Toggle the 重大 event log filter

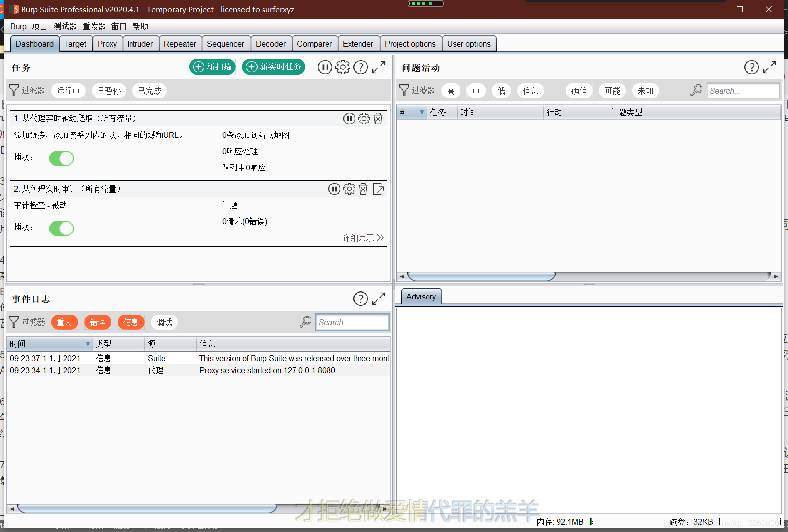pyautogui.click(x=65, y=322)
